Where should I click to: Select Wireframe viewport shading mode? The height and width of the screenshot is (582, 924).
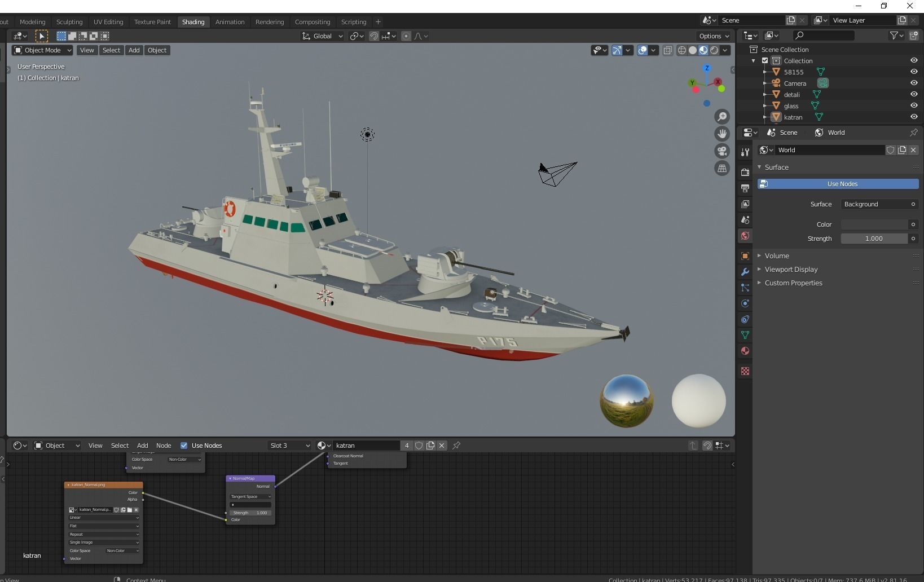[682, 50]
